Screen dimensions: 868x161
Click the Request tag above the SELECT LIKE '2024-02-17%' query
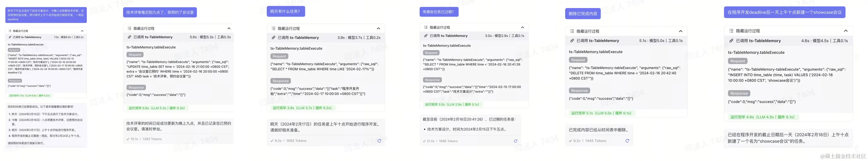point(279,56)
